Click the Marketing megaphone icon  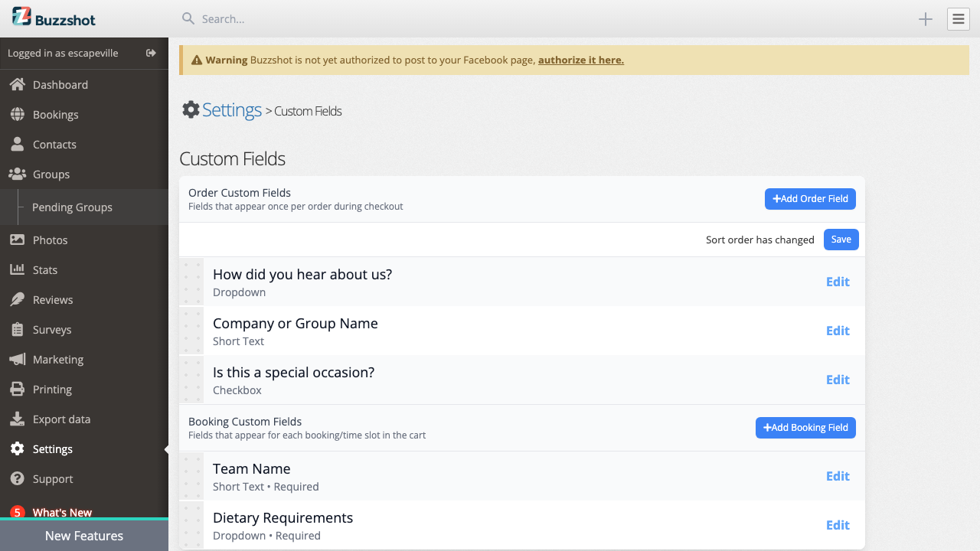(x=17, y=360)
